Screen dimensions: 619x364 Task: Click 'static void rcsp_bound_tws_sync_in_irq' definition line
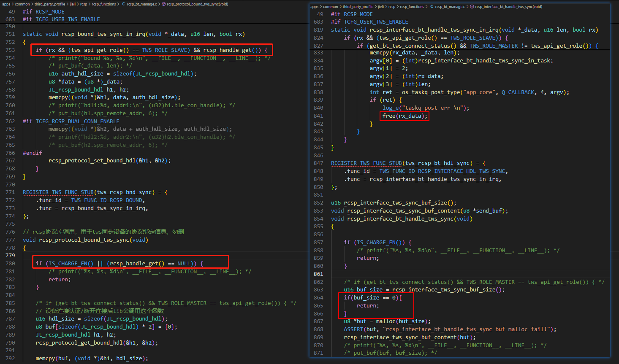tap(134, 34)
